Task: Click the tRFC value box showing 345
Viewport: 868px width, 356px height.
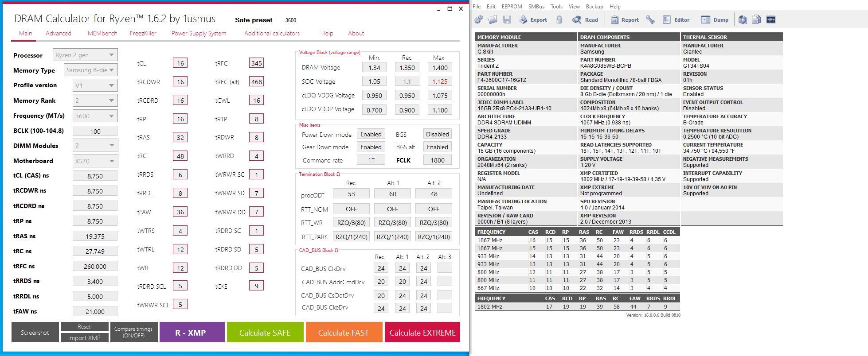Action: [256, 63]
